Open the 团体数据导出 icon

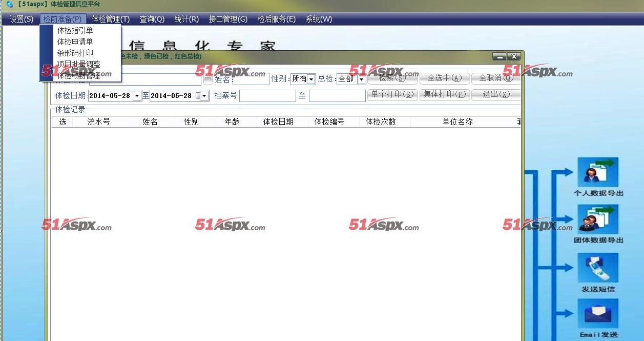click(x=598, y=219)
